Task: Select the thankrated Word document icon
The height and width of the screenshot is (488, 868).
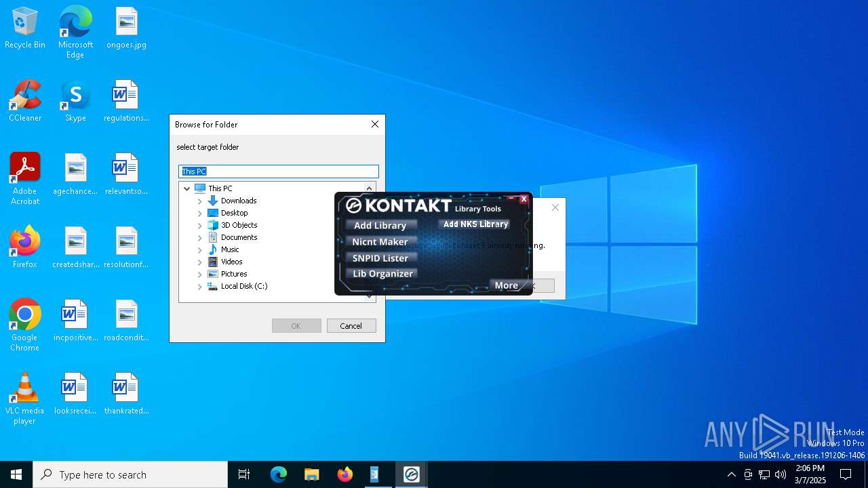Action: (126, 394)
